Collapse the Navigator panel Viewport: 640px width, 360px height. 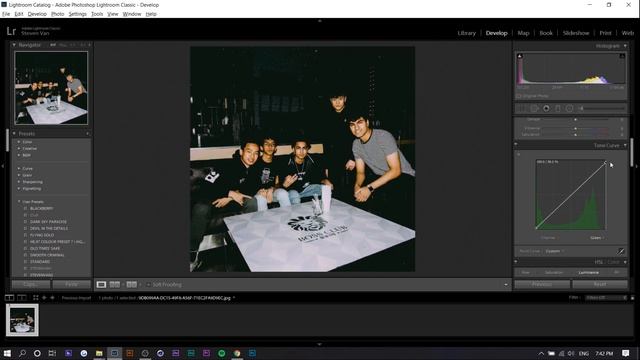[14, 45]
